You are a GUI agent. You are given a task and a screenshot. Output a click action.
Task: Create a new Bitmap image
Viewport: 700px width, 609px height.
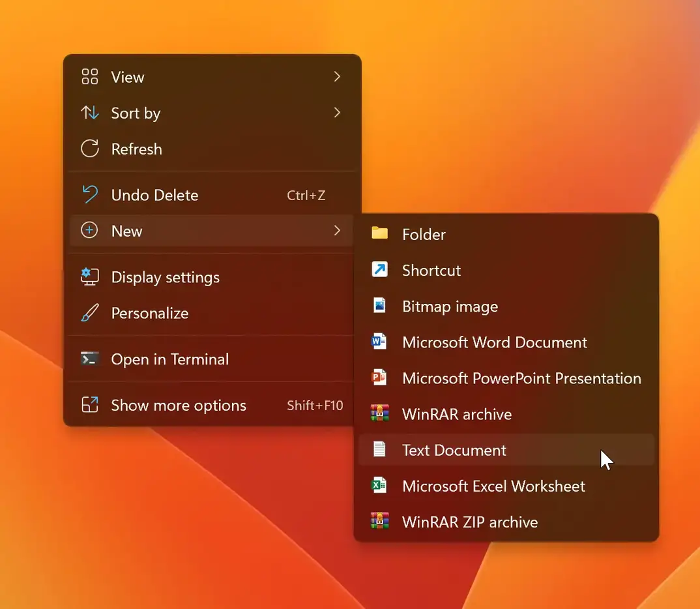point(506,306)
